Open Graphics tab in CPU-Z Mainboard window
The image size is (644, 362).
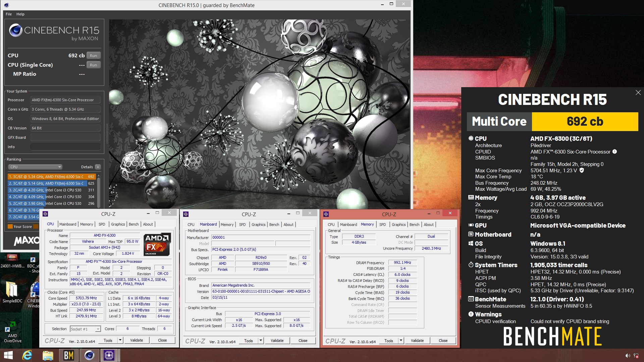click(x=259, y=225)
